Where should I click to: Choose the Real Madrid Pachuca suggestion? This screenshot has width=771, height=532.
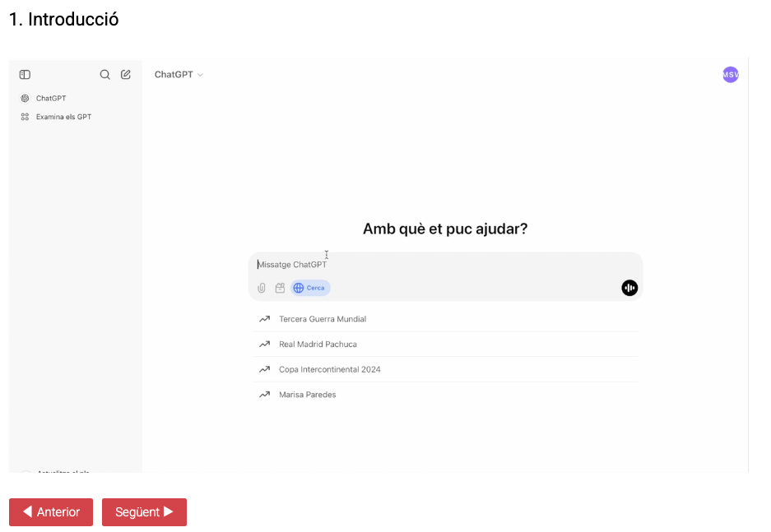click(445, 344)
